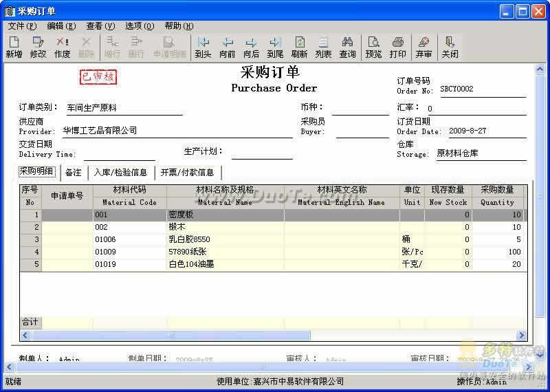Click the 采购订单 title bar app icon
550x392 pixels.
(10, 11)
